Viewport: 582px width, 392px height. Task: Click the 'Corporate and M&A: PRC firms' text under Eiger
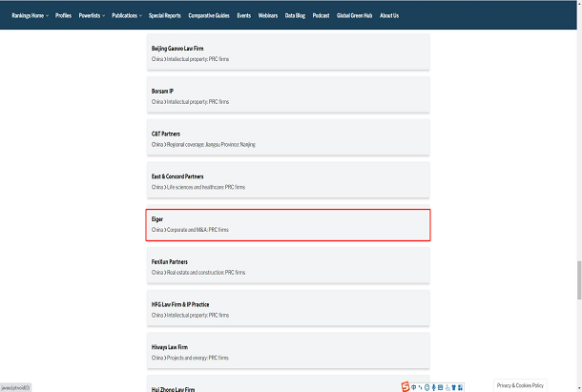coord(197,230)
